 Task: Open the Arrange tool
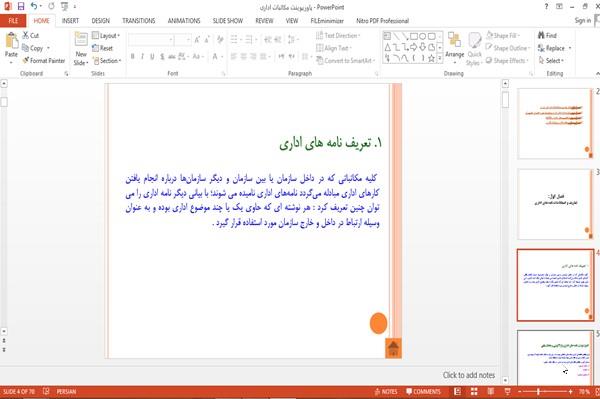pyautogui.click(x=455, y=45)
